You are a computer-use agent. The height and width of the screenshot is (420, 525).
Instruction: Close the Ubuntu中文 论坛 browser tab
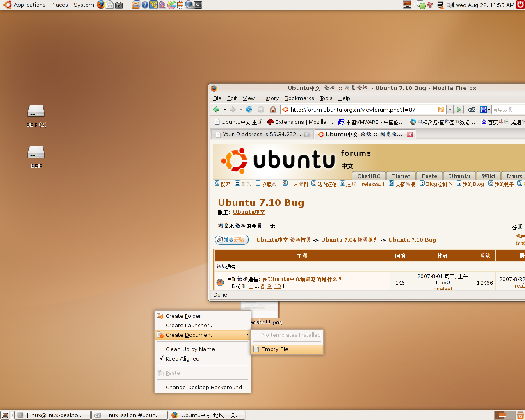click(x=410, y=135)
